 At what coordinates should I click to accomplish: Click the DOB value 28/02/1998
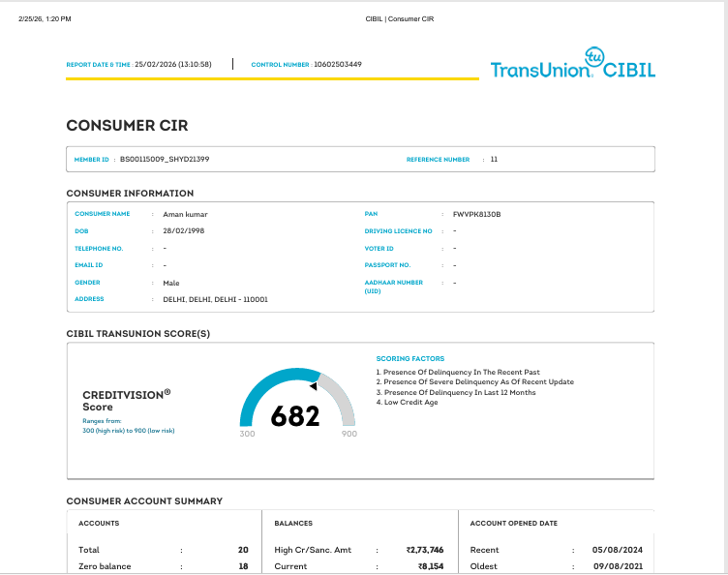coord(183,230)
